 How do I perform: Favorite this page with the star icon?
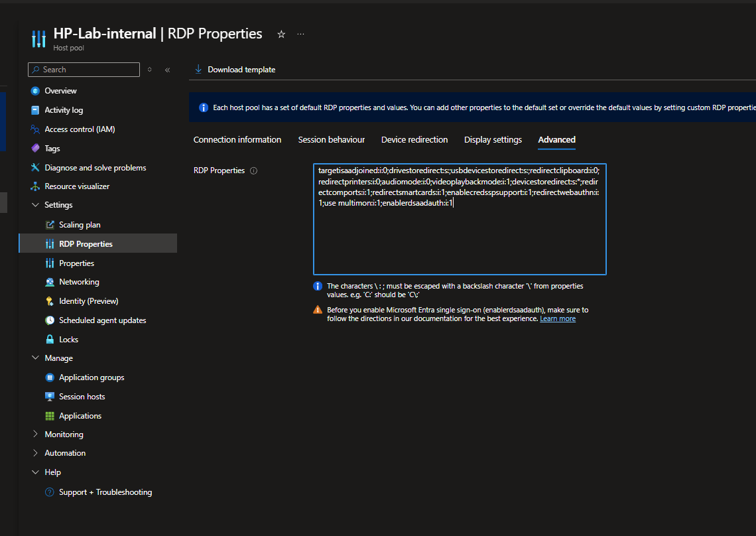click(281, 34)
